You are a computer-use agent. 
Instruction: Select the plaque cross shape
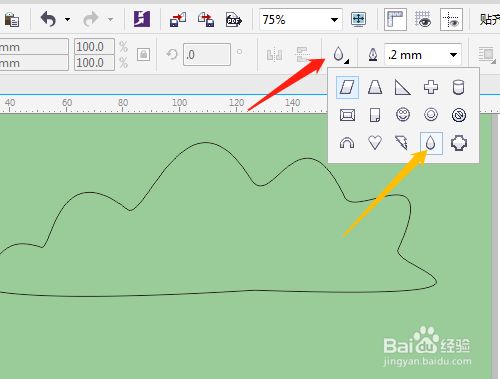[x=459, y=143]
